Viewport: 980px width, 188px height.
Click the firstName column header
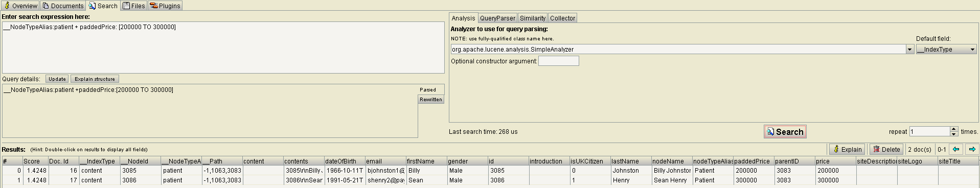point(426,161)
